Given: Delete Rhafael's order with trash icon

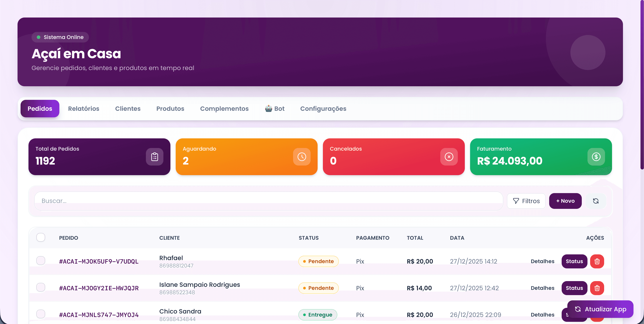Looking at the screenshot, I should [597, 261].
